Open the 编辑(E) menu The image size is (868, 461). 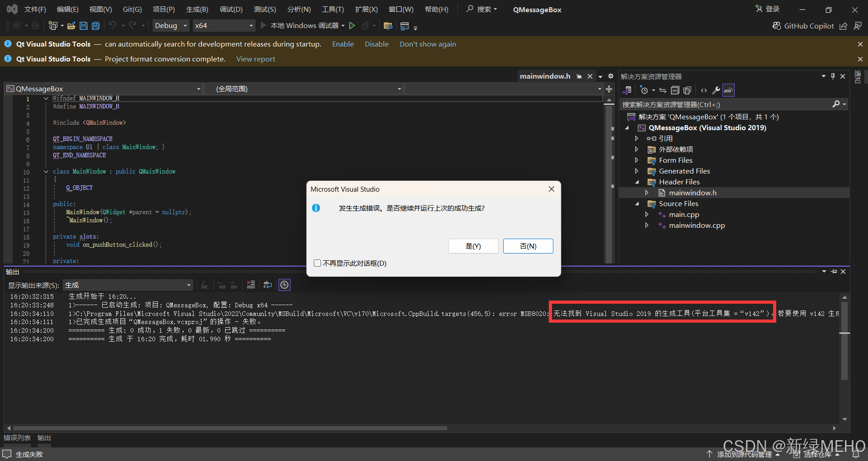click(68, 9)
